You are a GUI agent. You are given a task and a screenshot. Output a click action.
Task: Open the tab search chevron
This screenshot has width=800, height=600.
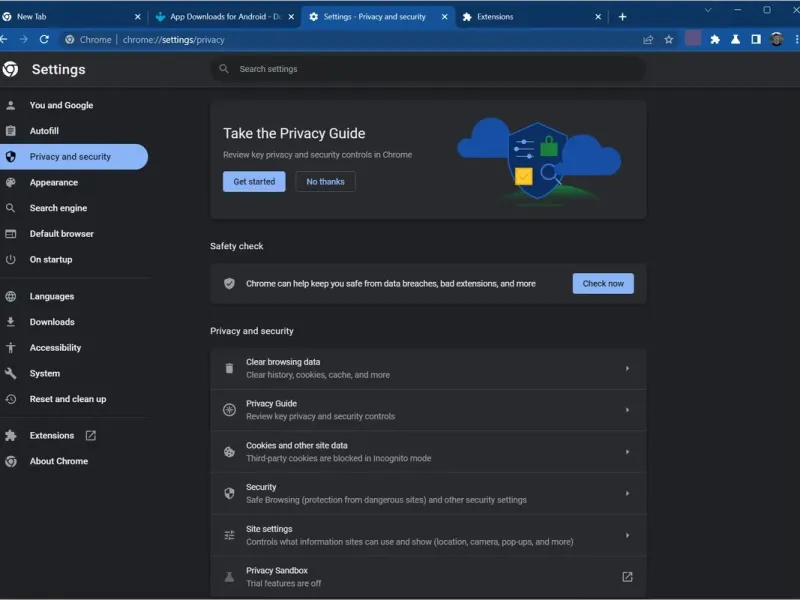pos(708,10)
